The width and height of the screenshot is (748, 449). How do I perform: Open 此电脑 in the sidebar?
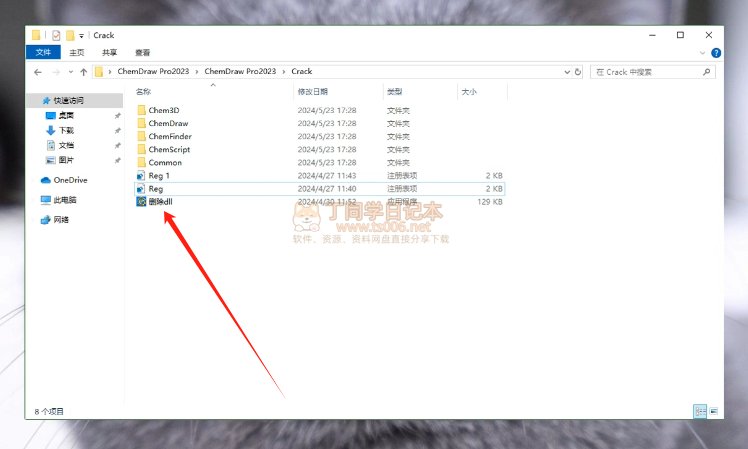coord(64,200)
